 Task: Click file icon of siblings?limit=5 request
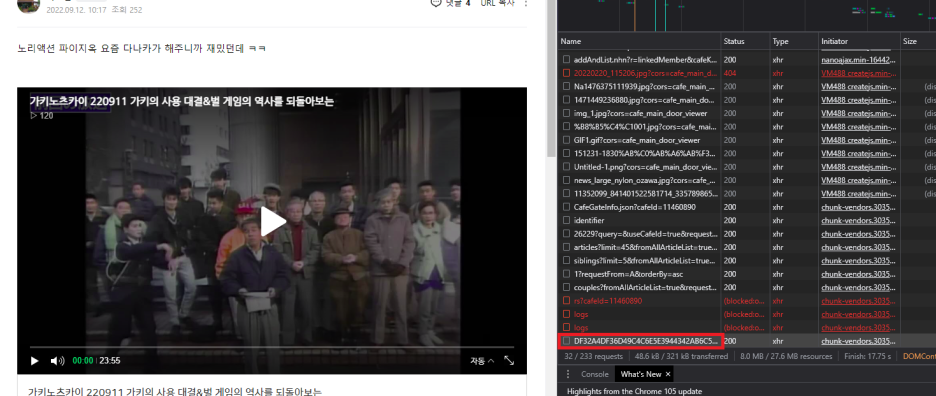pos(567,260)
